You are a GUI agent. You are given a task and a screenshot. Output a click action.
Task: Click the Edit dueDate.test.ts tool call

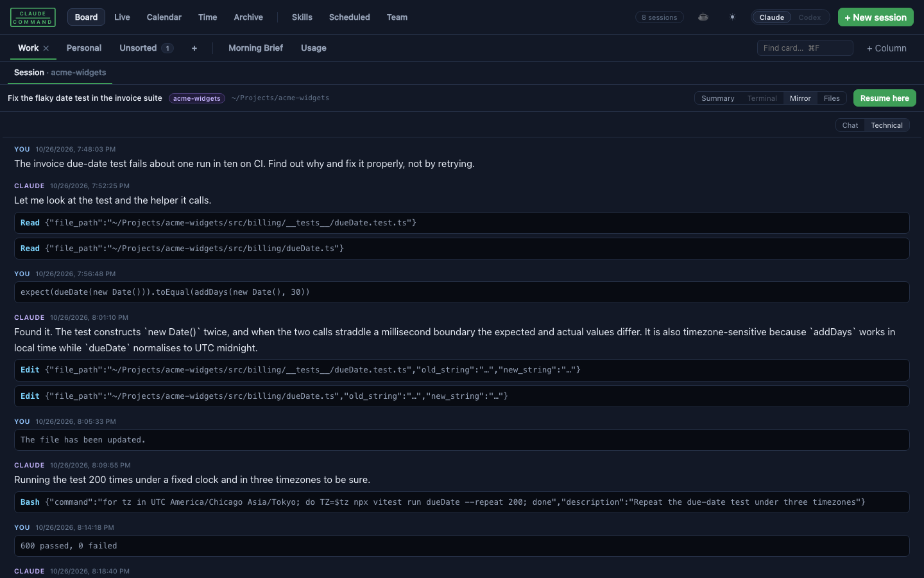[x=462, y=370]
